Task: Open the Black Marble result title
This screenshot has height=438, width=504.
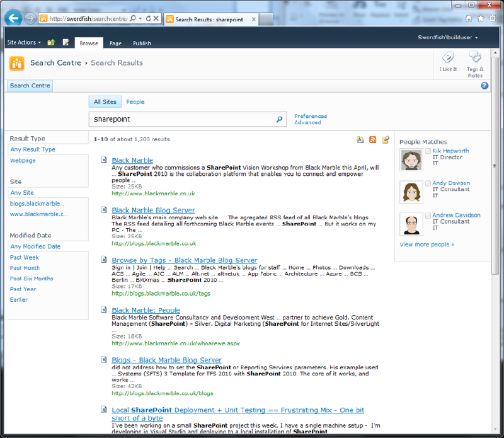Action: 132,160
